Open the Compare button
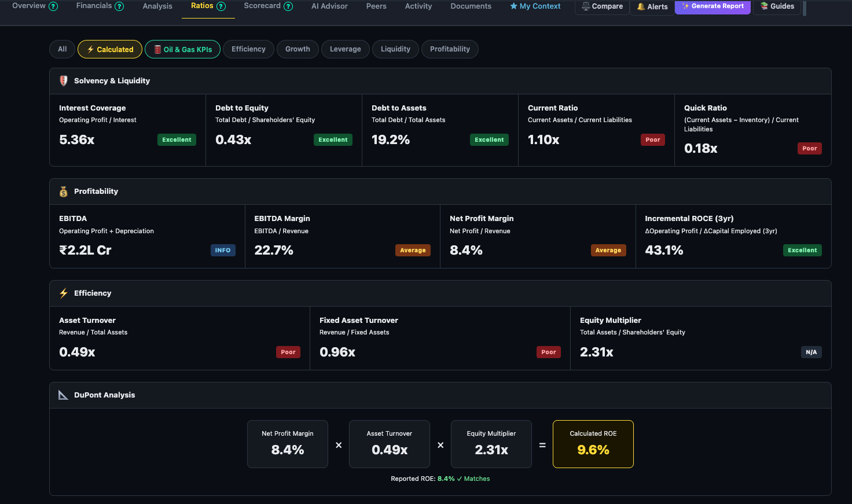 tap(602, 6)
